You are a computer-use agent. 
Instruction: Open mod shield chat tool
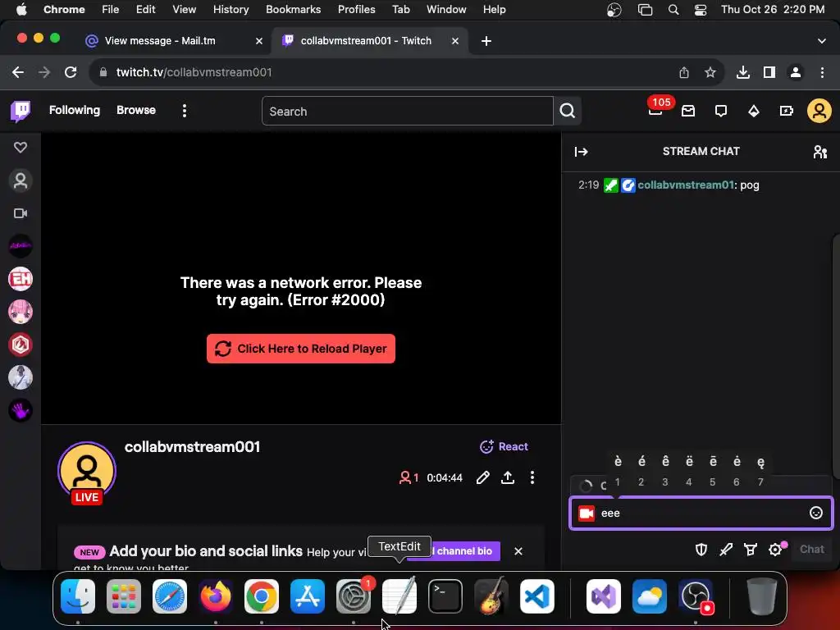(x=701, y=550)
